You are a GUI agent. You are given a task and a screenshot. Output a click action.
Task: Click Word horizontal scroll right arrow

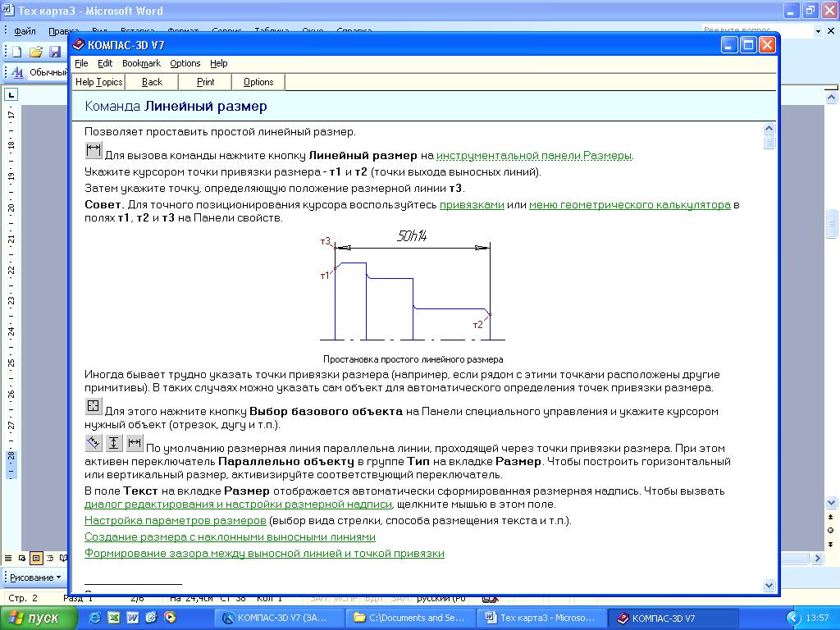pyautogui.click(x=817, y=558)
